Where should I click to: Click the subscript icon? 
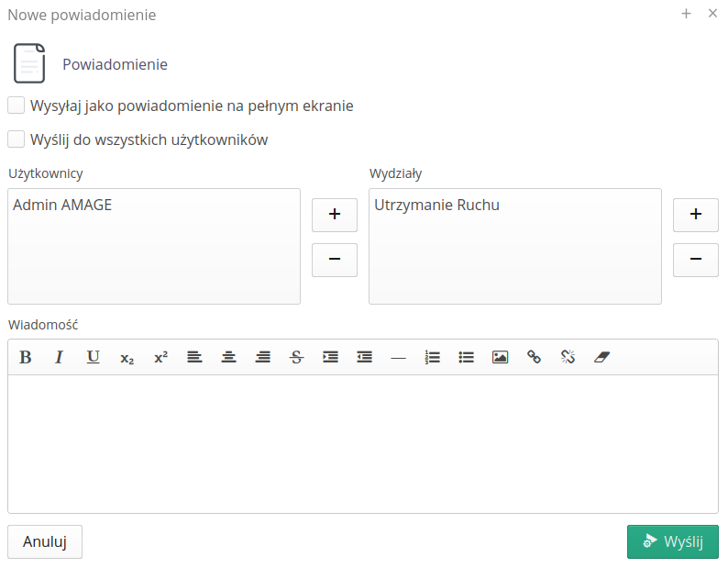coord(127,358)
